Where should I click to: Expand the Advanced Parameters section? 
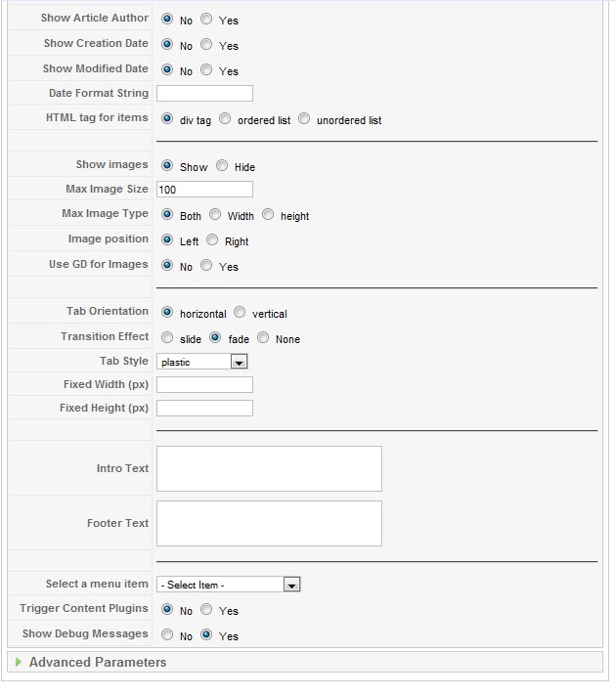98,662
